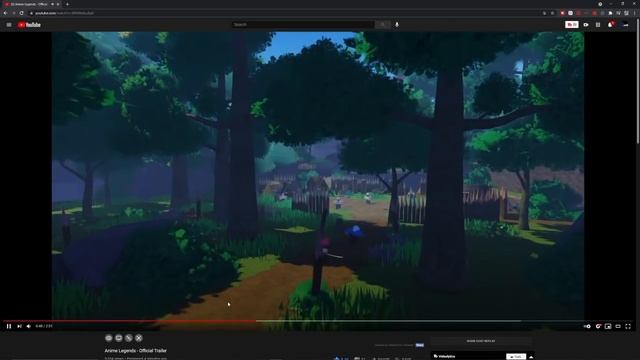Image resolution: width=640 pixels, height=360 pixels.
Task: Start voice search with microphone
Action: coord(397,24)
